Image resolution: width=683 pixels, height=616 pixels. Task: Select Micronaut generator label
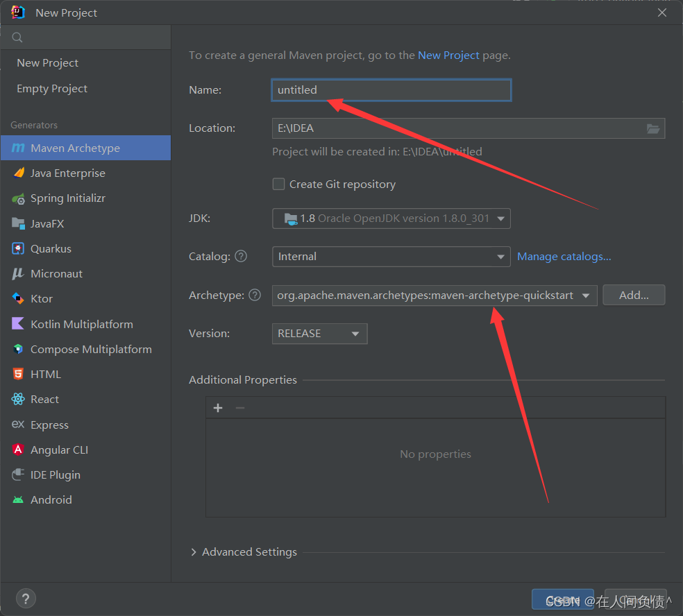click(x=57, y=274)
